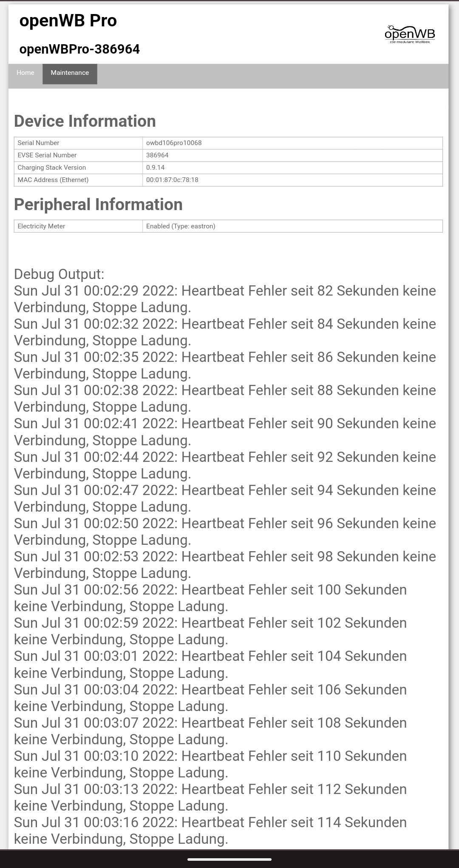Select the openWBPro-386964 device name heading
Screen dimensions: 459x868
79,49
